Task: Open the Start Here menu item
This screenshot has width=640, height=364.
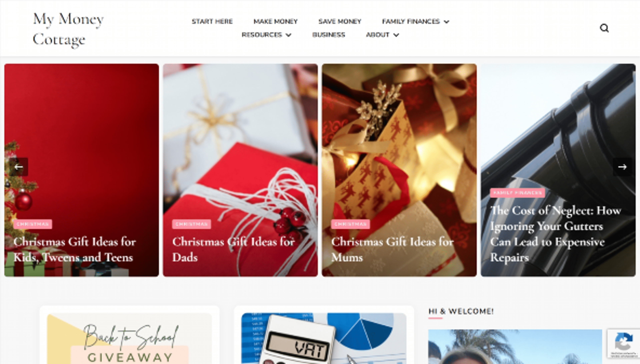Action: tap(212, 21)
